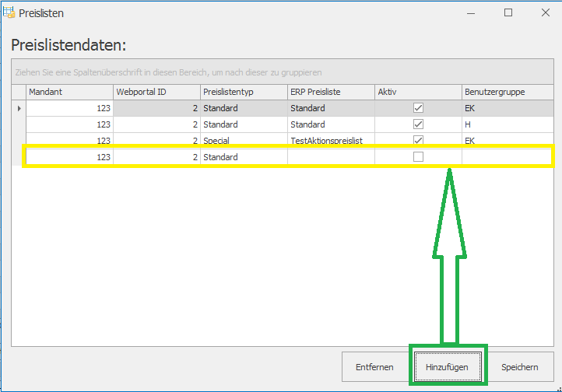Enable Aktiv checkbox in the new empty row
This screenshot has width=562, height=392.
point(418,157)
